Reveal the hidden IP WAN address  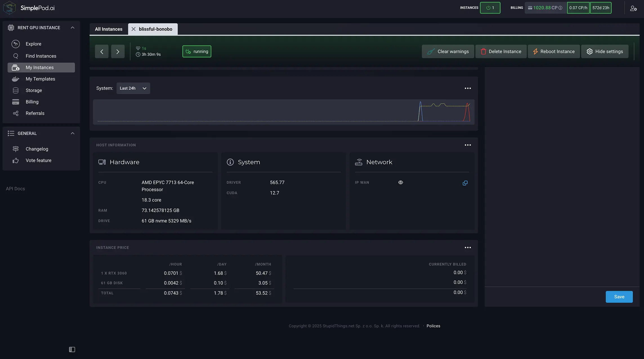pos(401,182)
